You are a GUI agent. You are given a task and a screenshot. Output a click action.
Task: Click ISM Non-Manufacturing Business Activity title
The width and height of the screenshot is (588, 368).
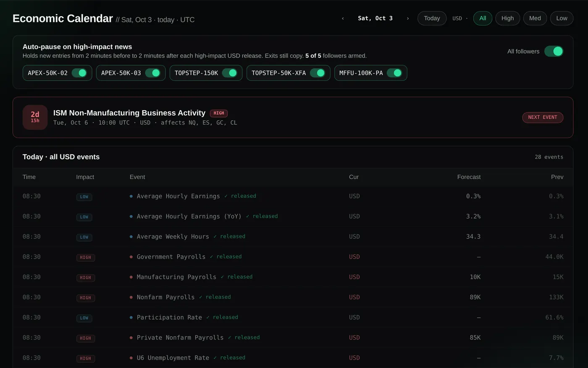(x=129, y=113)
